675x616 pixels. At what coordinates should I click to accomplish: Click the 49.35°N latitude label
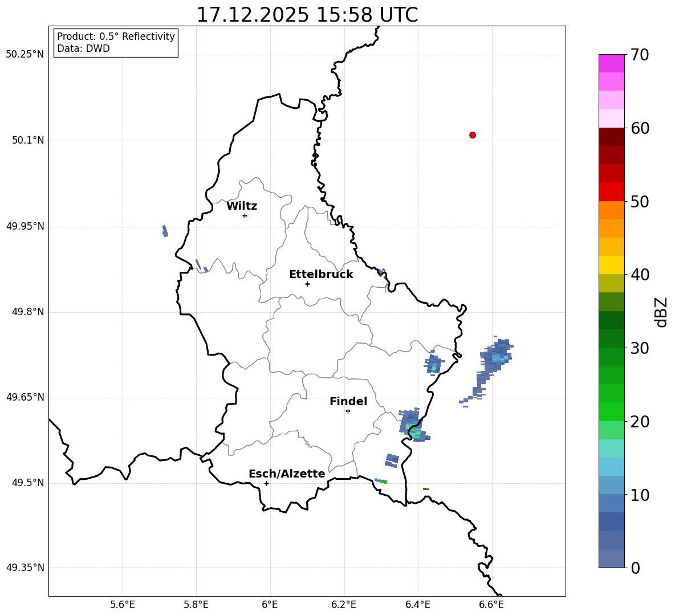tap(25, 568)
